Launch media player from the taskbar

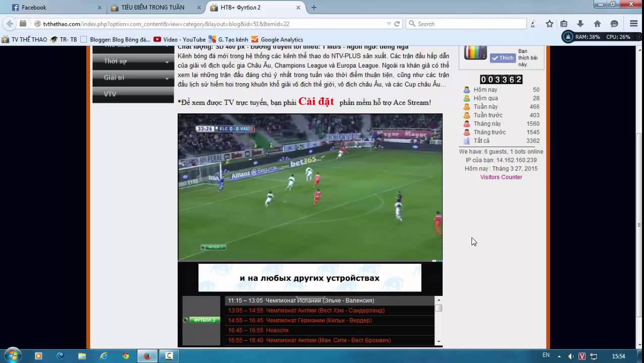click(38, 356)
